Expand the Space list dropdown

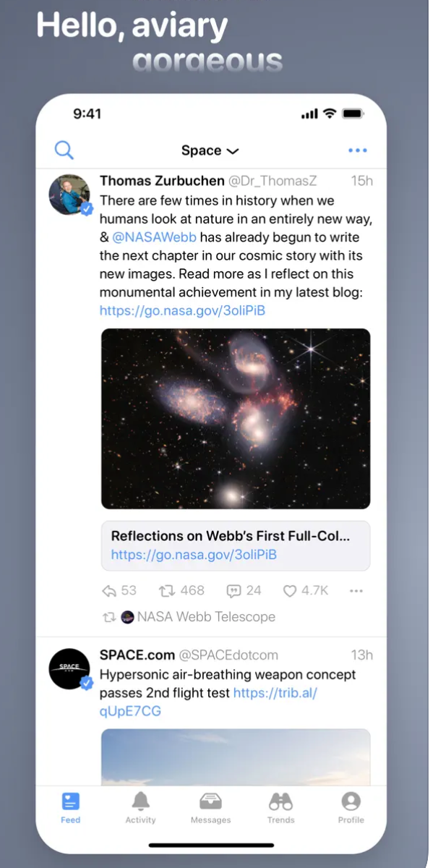click(x=210, y=150)
